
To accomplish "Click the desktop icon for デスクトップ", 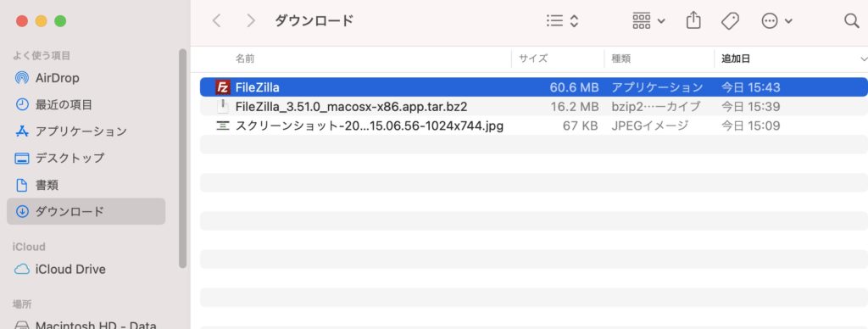I will [21, 158].
